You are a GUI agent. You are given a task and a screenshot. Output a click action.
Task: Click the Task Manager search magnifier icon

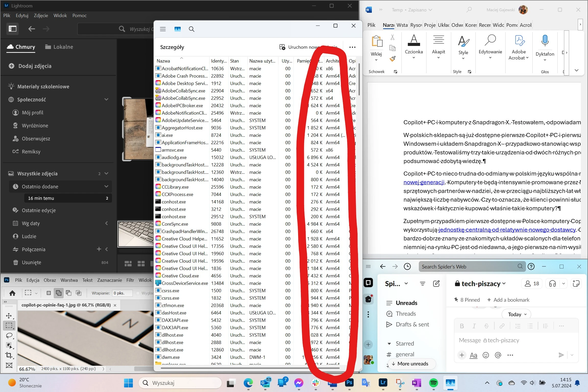pyautogui.click(x=191, y=29)
